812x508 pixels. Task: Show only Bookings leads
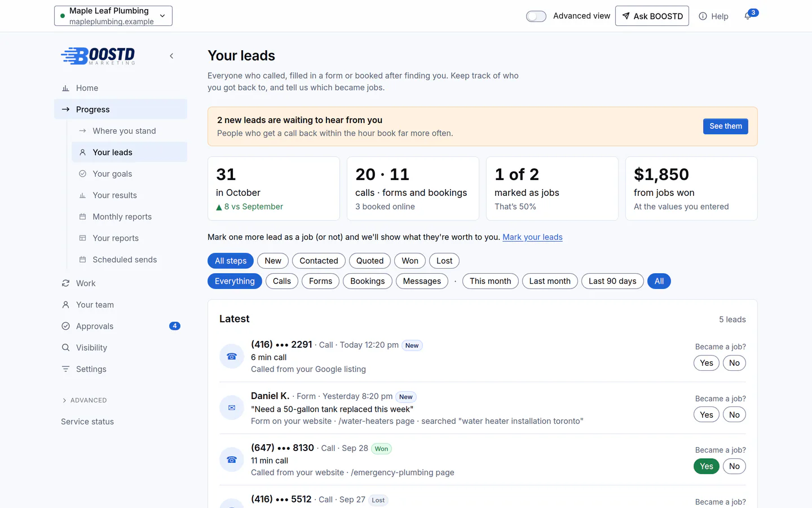tap(368, 281)
